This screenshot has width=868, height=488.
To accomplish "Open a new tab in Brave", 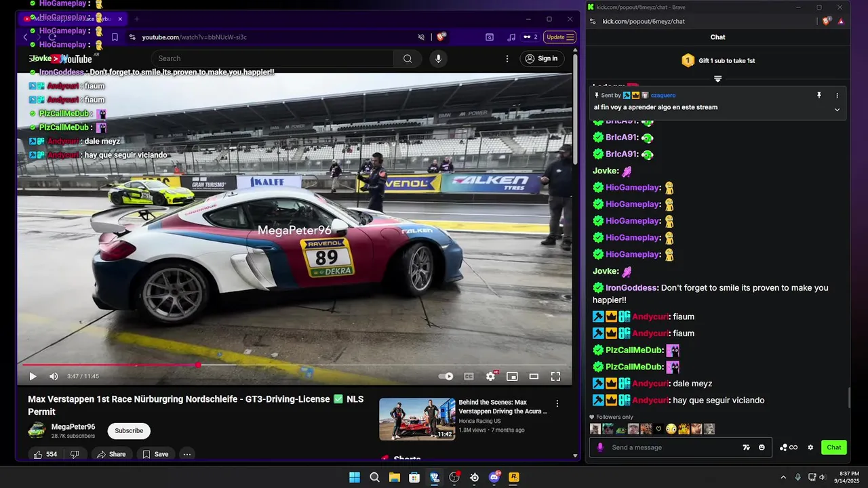I will [136, 19].
